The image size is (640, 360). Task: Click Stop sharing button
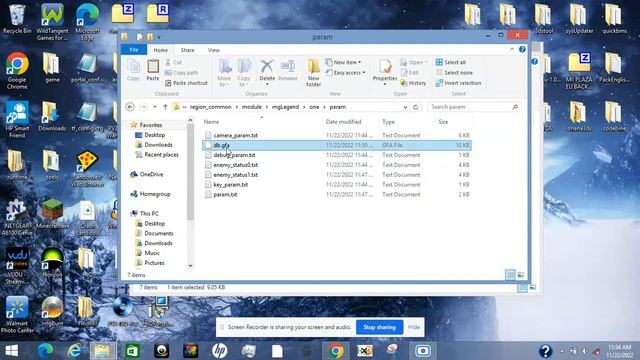(379, 327)
